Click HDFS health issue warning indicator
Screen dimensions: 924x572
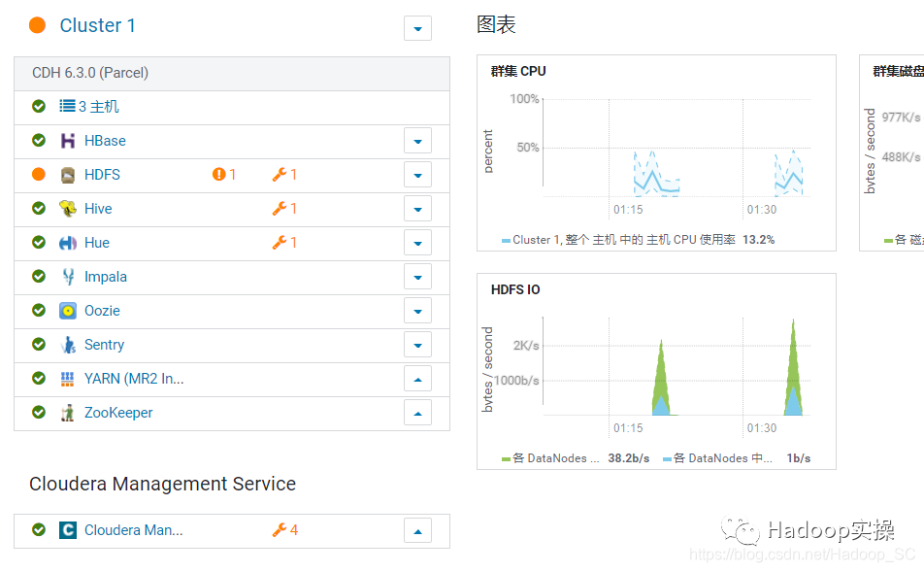click(x=224, y=174)
